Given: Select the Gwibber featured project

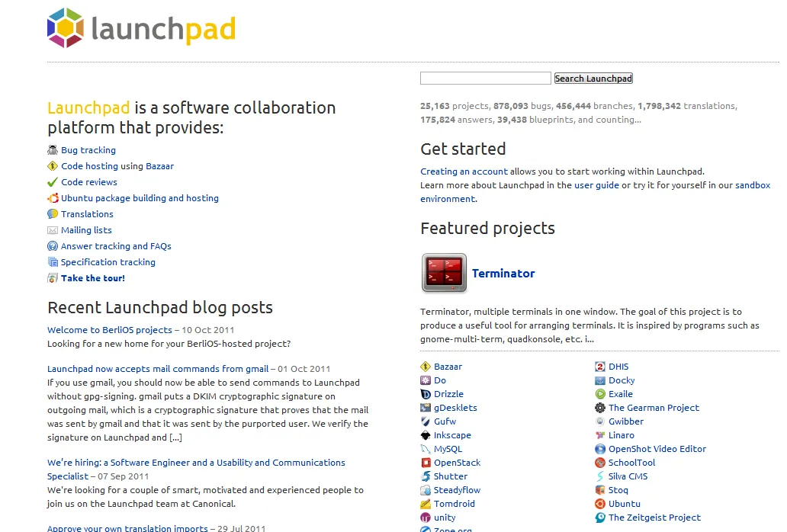Looking at the screenshot, I should (626, 421).
